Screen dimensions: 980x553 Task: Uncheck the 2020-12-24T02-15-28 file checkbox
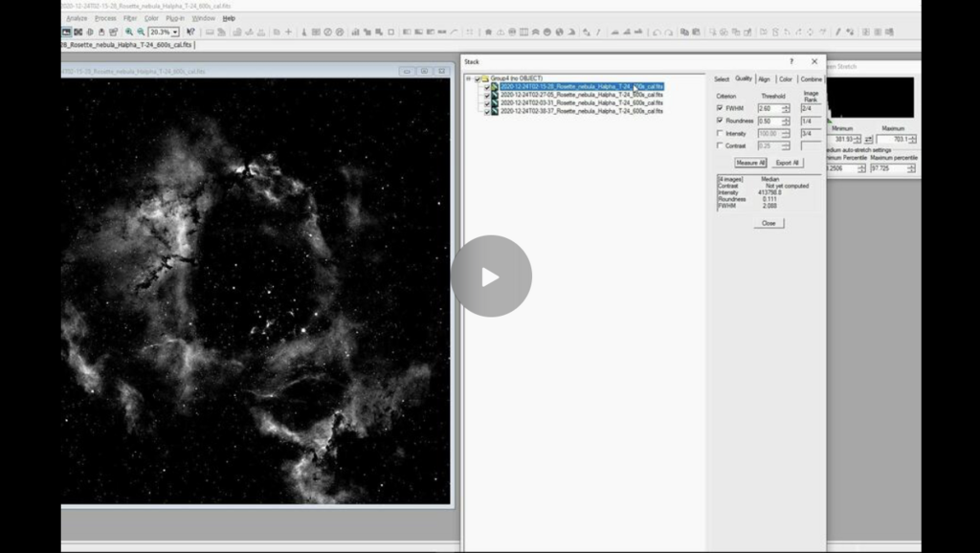[x=487, y=87]
